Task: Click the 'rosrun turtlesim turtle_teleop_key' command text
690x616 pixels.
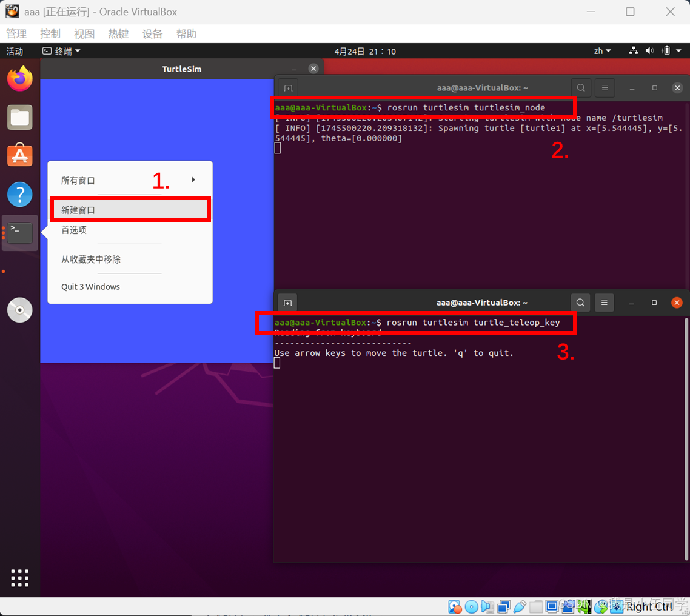Action: click(x=473, y=323)
